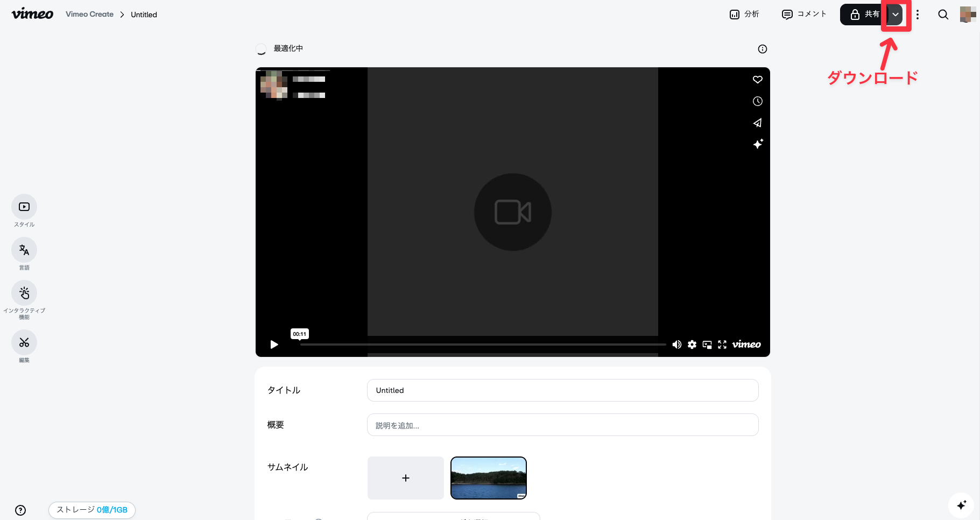
Task: Open the Vimeo home logo
Action: (32, 14)
